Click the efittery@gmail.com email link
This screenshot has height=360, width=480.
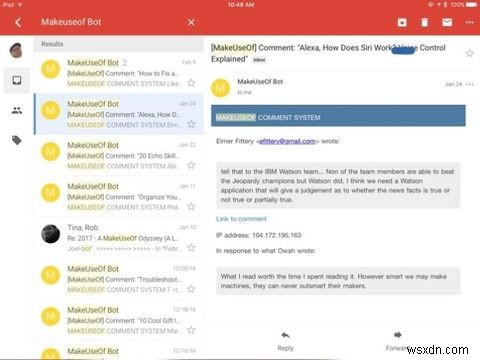coord(287,141)
